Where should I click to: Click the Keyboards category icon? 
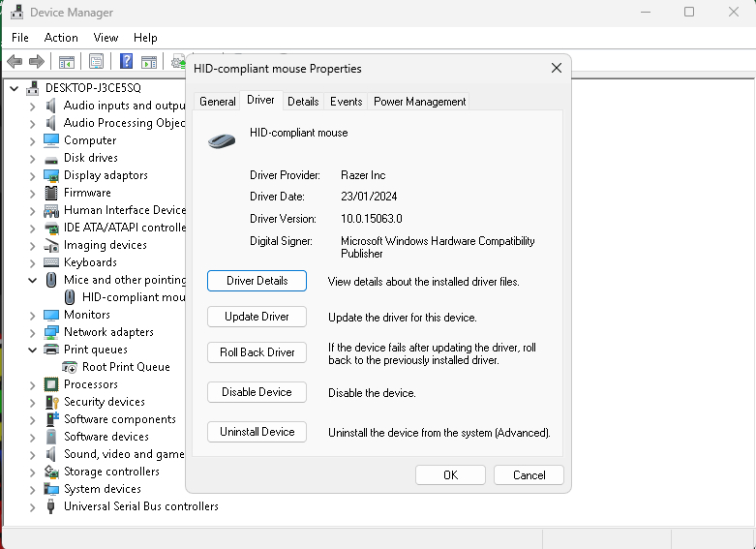(x=51, y=262)
